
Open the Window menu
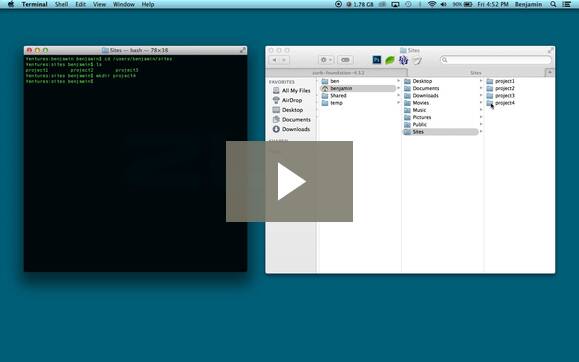(124, 4)
